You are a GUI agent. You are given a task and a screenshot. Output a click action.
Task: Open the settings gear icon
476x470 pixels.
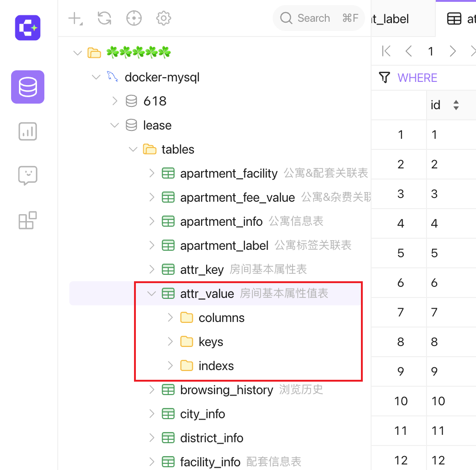[x=163, y=18]
